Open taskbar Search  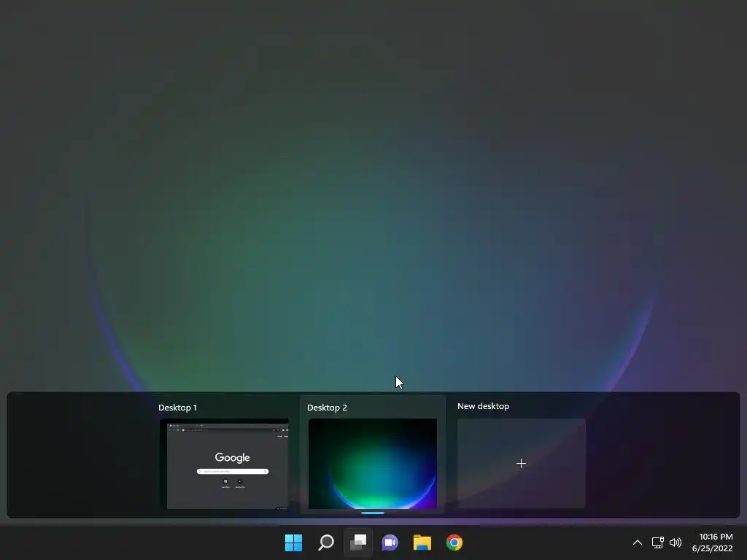point(326,542)
